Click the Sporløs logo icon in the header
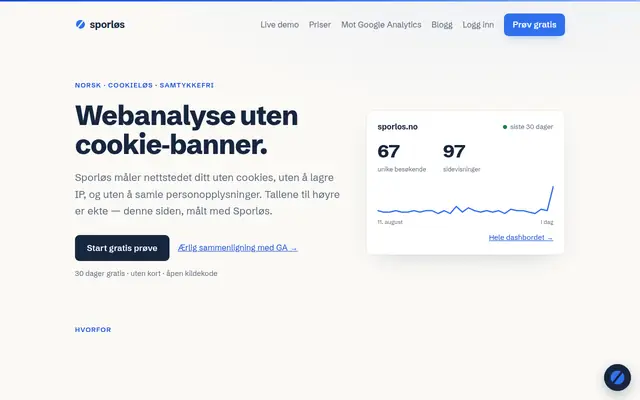Screen dimensions: 640x400 [x=80, y=24]
